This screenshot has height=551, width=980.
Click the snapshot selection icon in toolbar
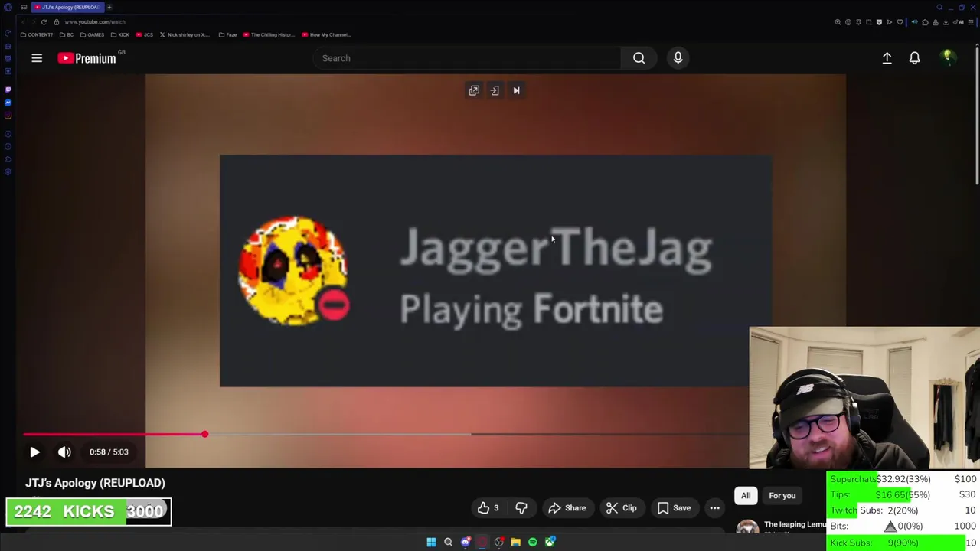coord(869,22)
